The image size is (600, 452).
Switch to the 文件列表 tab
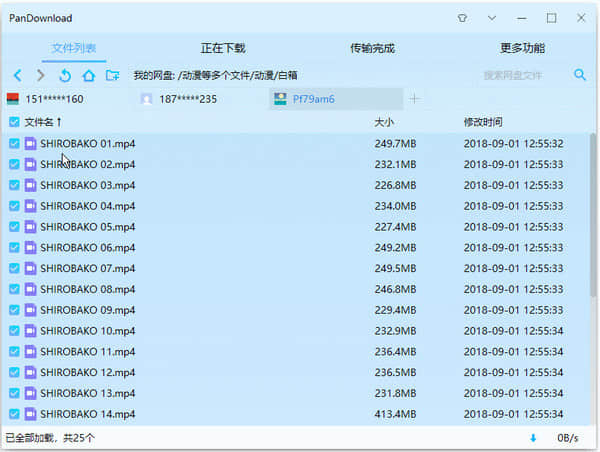click(74, 48)
